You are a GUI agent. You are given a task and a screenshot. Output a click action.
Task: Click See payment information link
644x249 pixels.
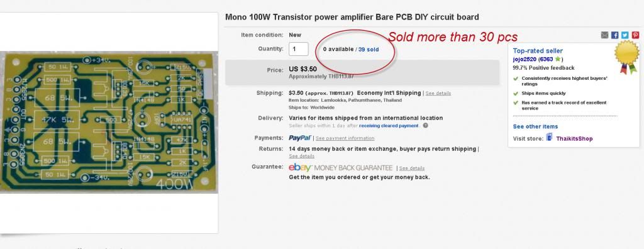(x=345, y=138)
